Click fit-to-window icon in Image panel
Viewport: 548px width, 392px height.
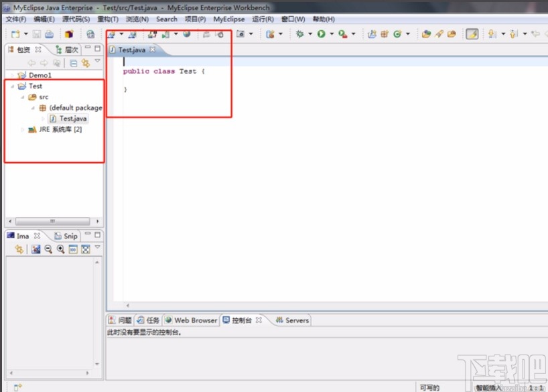(x=86, y=249)
